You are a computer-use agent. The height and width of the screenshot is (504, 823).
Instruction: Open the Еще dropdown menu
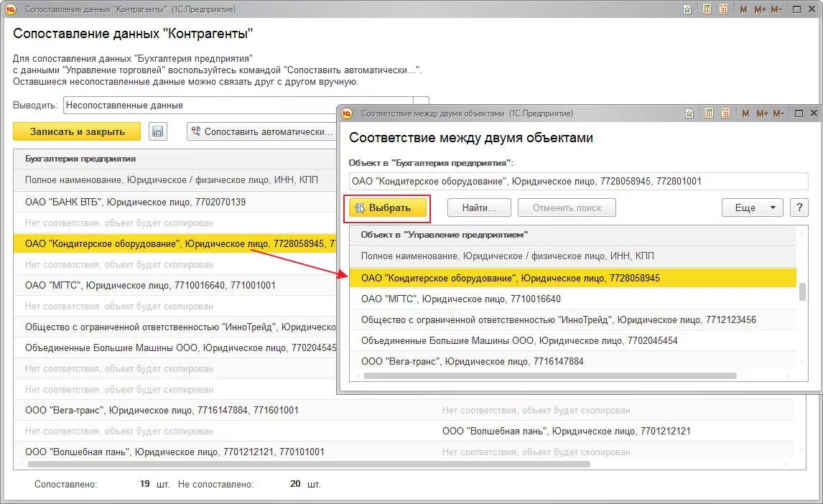pyautogui.click(x=752, y=207)
